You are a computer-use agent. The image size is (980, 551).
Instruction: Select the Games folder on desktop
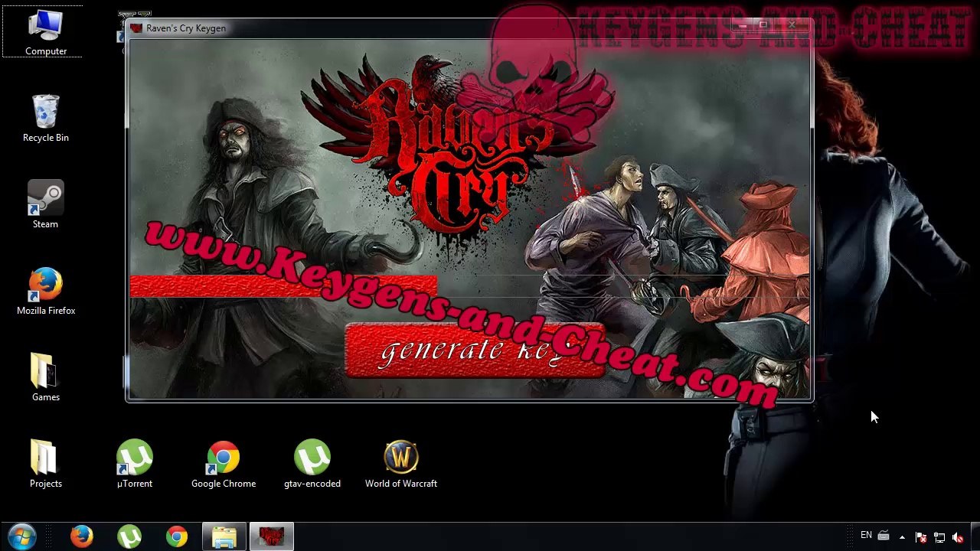(x=46, y=378)
